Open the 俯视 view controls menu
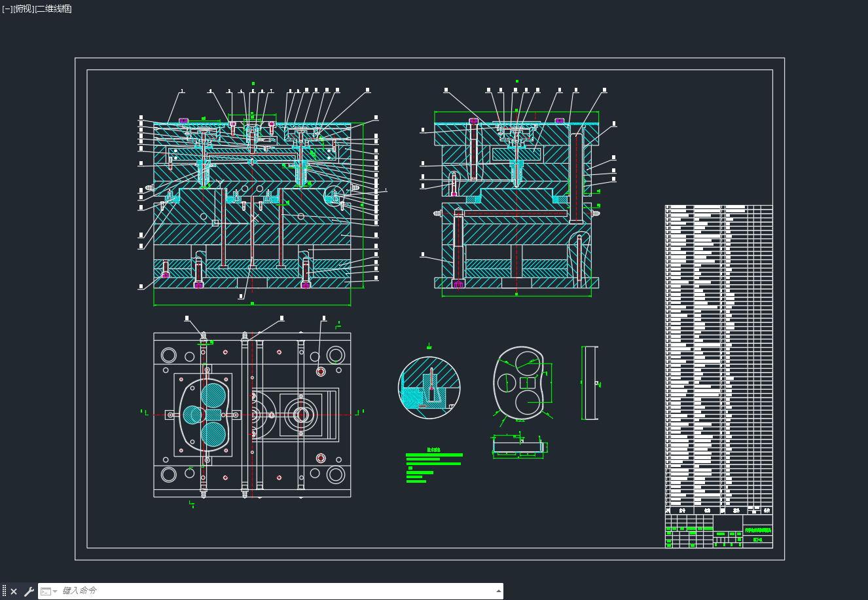This screenshot has width=868, height=600. [x=24, y=9]
